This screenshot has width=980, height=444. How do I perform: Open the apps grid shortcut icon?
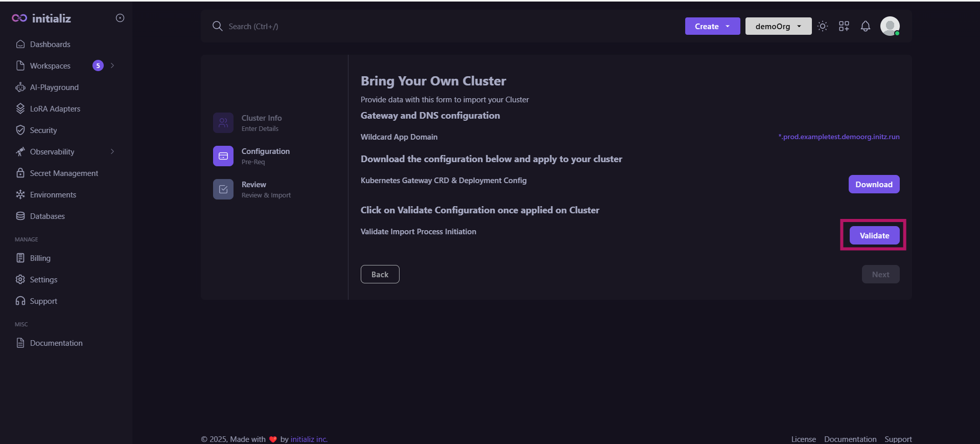click(844, 26)
